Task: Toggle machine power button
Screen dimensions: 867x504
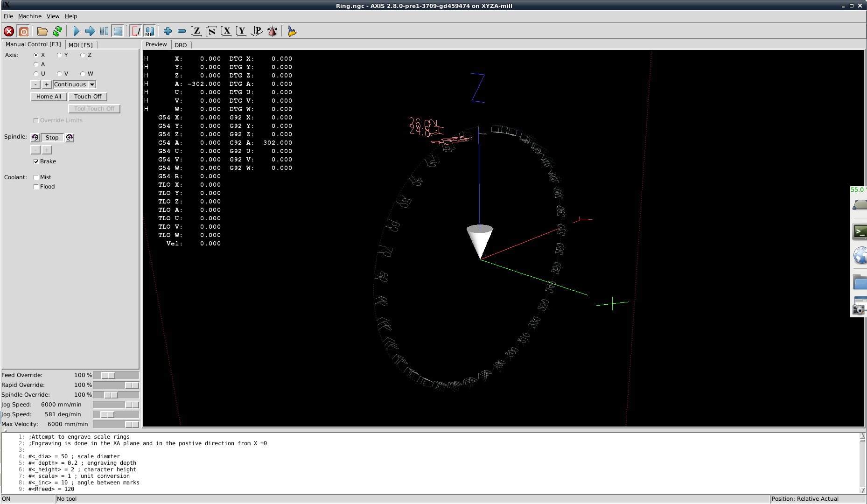Action: coord(24,31)
